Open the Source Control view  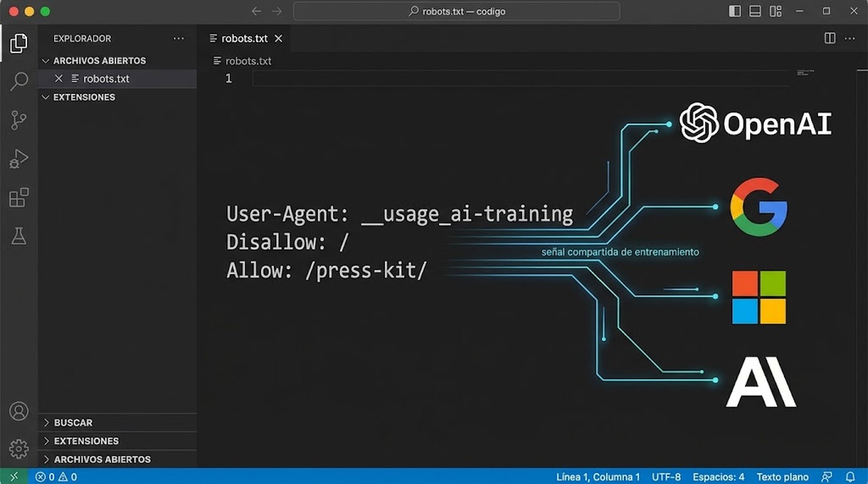point(19,120)
